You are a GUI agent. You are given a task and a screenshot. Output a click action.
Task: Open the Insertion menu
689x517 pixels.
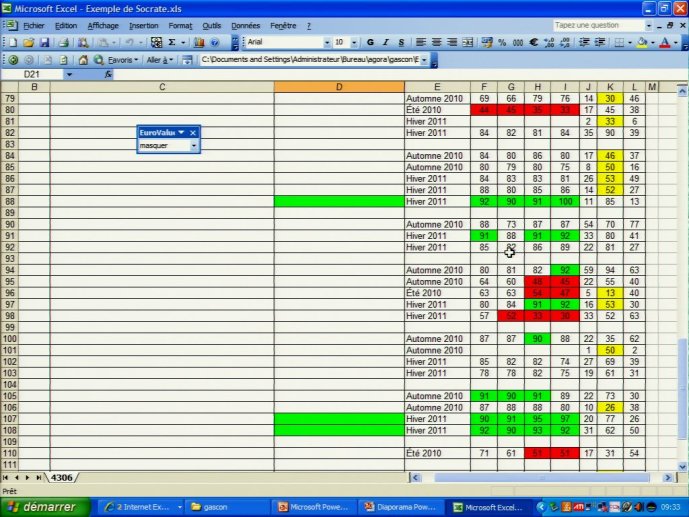coord(144,26)
